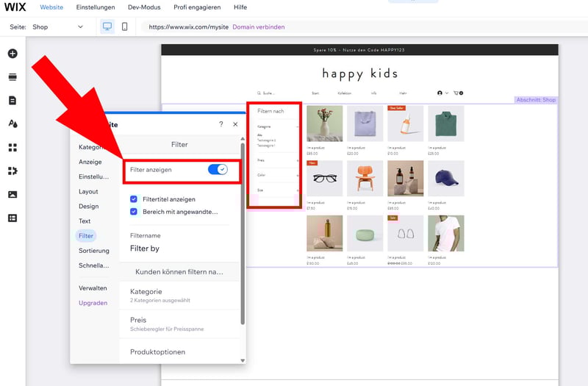Open the Site Design theme icon
The width and height of the screenshot is (588, 386).
click(x=12, y=124)
